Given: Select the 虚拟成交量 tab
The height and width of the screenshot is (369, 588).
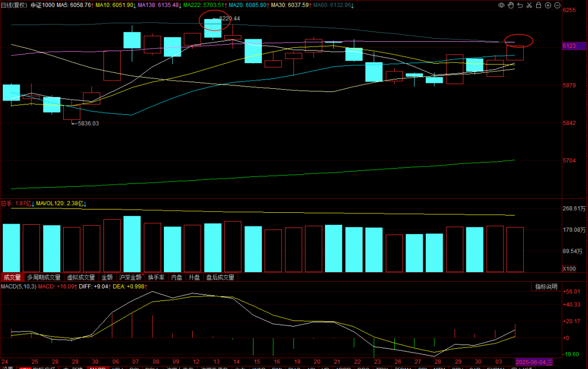Looking at the screenshot, I should click(x=81, y=278).
